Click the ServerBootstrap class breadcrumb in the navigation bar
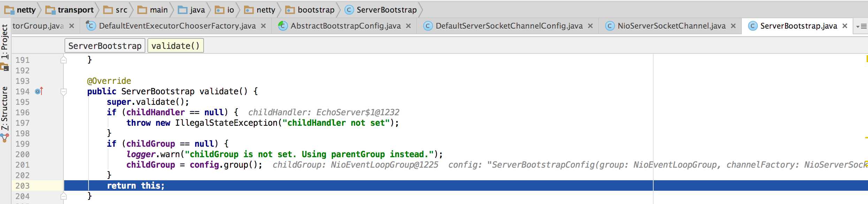Viewport: 868px width, 204px height. pyautogui.click(x=381, y=10)
